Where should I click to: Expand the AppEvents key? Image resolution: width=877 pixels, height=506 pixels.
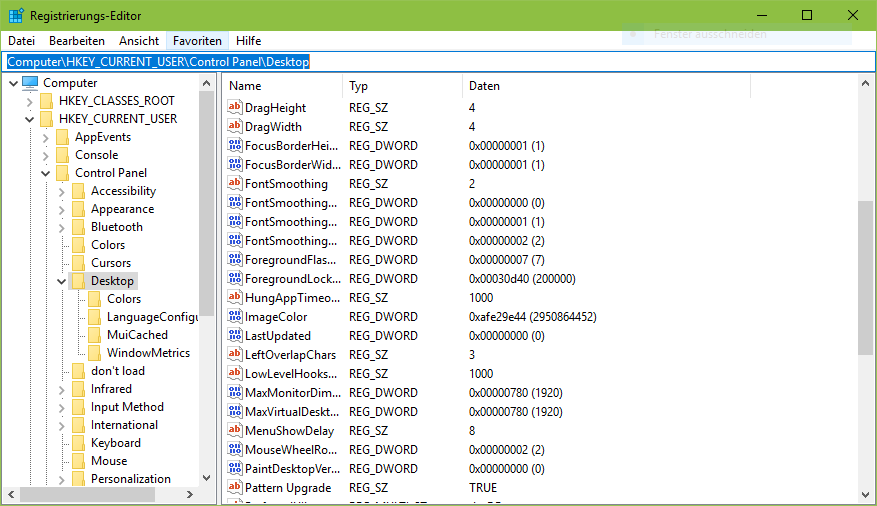pyautogui.click(x=45, y=137)
